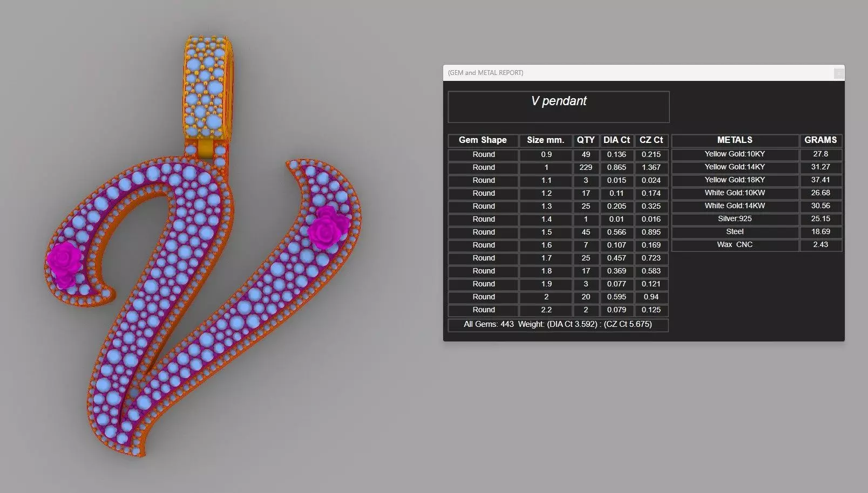
Task: Click the '0.125' CZ Ct cell
Action: pos(652,310)
